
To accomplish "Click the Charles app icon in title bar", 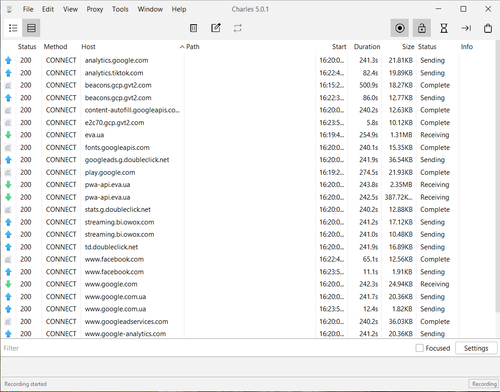I will pyautogui.click(x=9, y=9).
